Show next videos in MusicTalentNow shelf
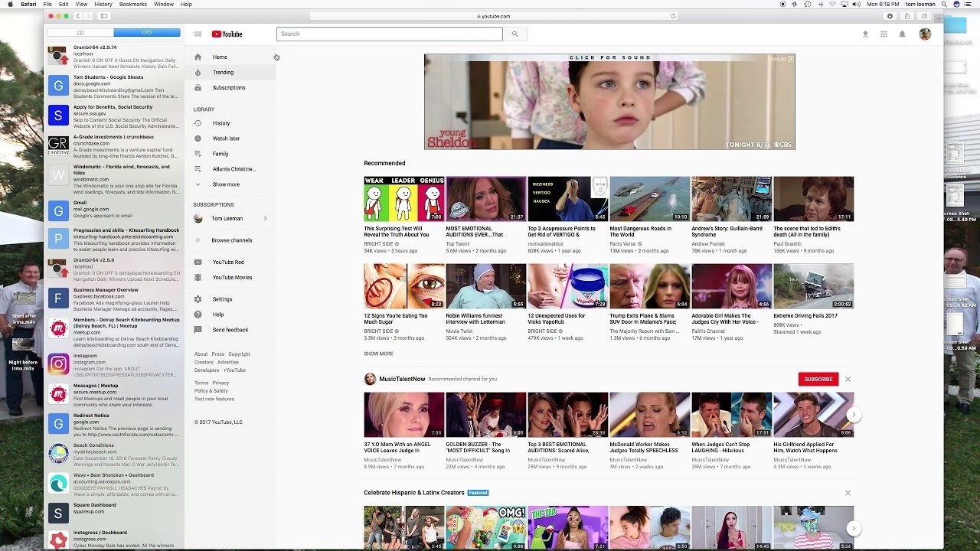This screenshot has height=551, width=980. [x=853, y=415]
